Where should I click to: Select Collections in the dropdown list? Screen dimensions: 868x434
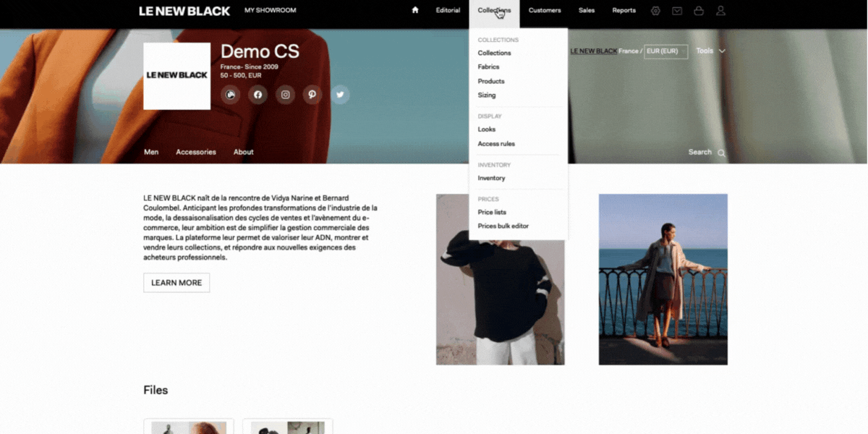(x=494, y=53)
